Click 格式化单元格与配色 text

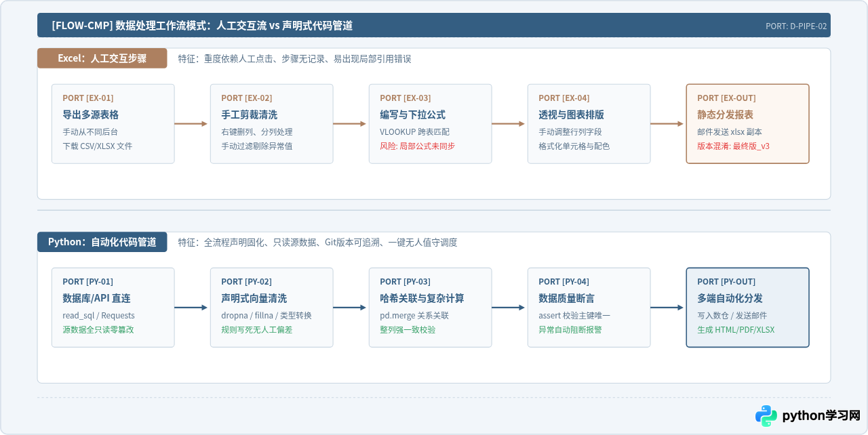574,146
